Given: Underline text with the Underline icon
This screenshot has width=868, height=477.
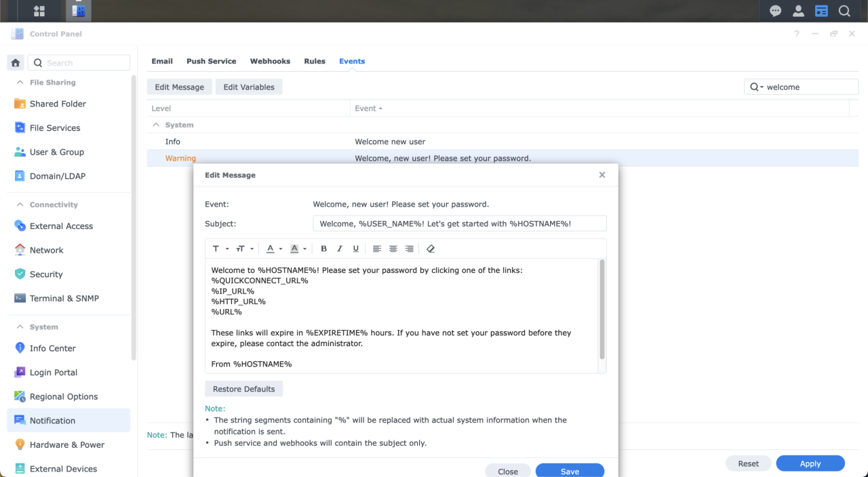Looking at the screenshot, I should (x=355, y=249).
